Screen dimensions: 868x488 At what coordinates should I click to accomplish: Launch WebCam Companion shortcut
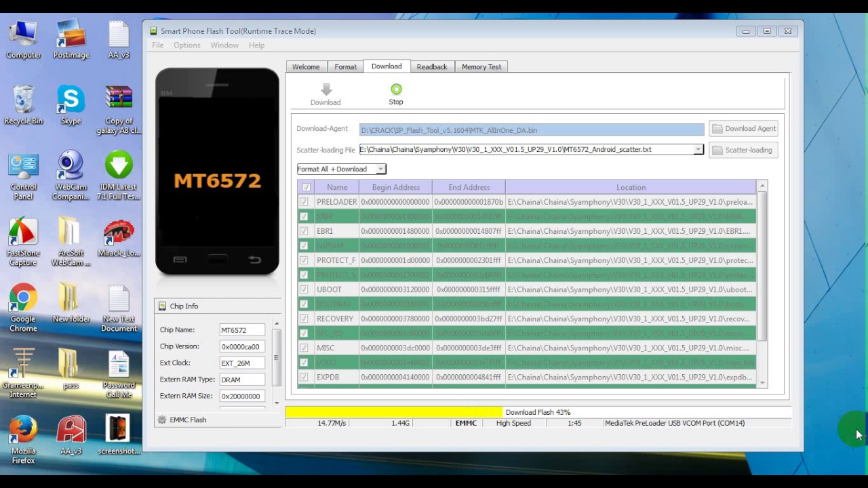pos(71,176)
